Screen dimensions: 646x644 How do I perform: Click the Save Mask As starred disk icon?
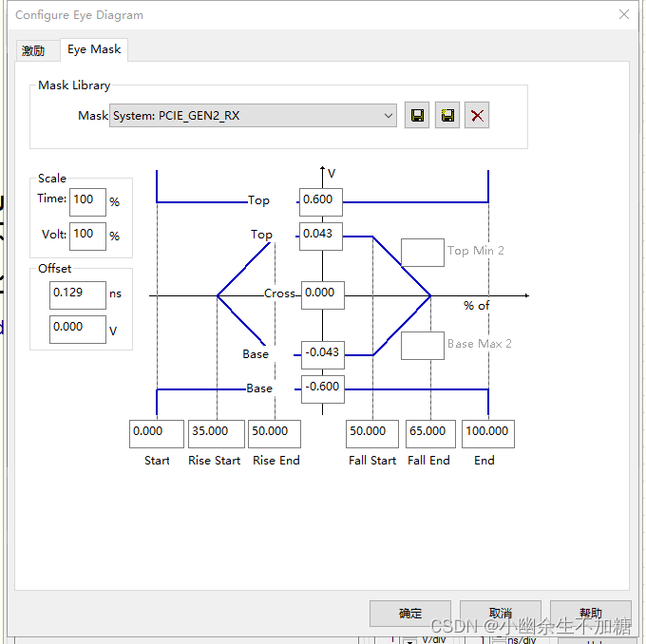pos(447,115)
